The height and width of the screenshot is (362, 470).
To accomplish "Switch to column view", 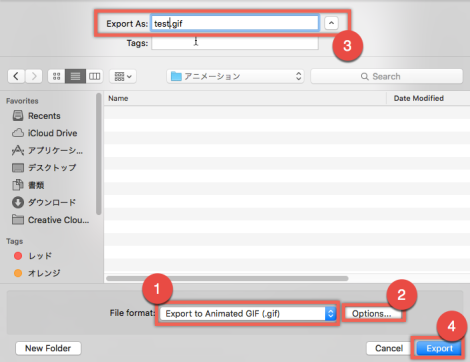I will 94,76.
